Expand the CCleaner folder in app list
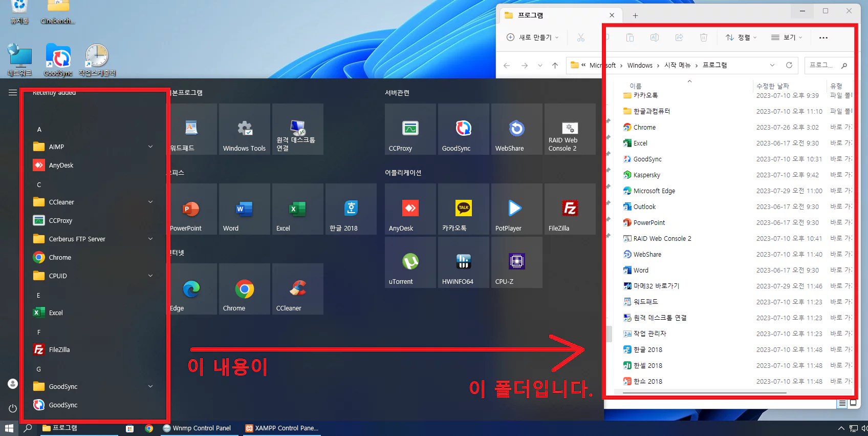The image size is (868, 436). click(150, 202)
